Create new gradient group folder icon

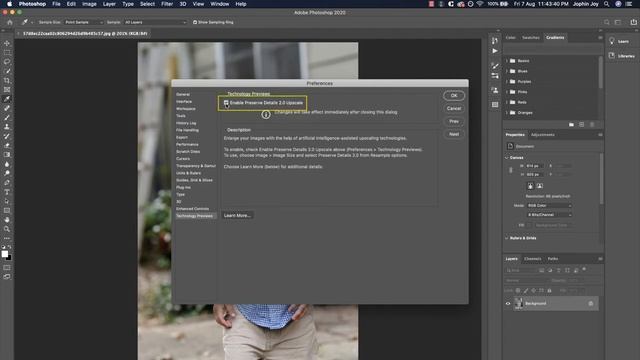click(571, 124)
